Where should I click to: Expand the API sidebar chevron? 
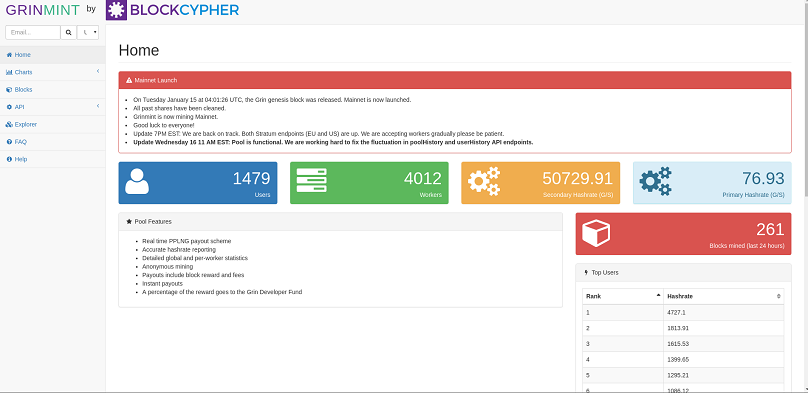[x=98, y=106]
